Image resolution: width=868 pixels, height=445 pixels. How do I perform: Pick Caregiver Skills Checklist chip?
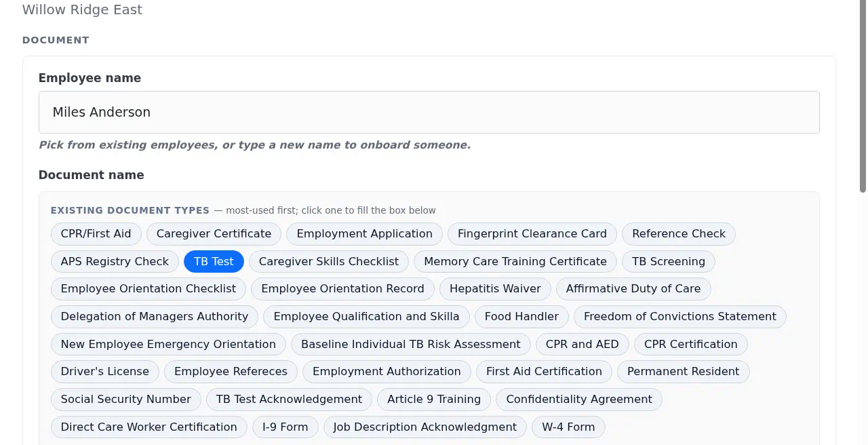pos(328,261)
